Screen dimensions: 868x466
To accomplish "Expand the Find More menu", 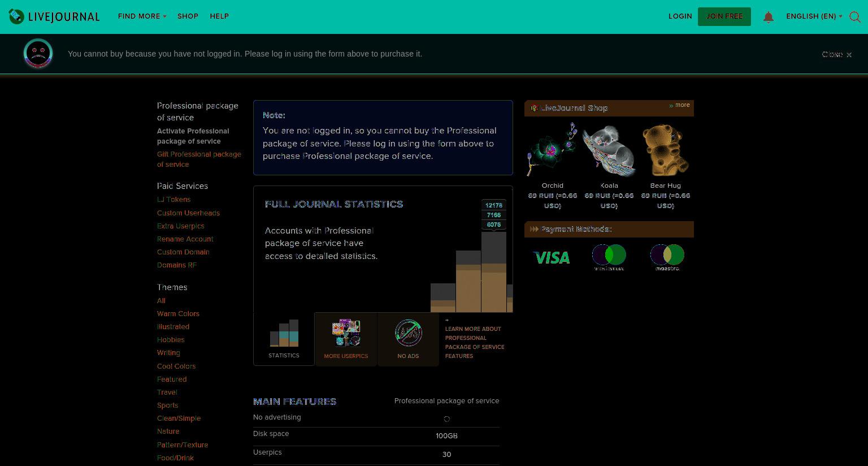I will (x=142, y=16).
